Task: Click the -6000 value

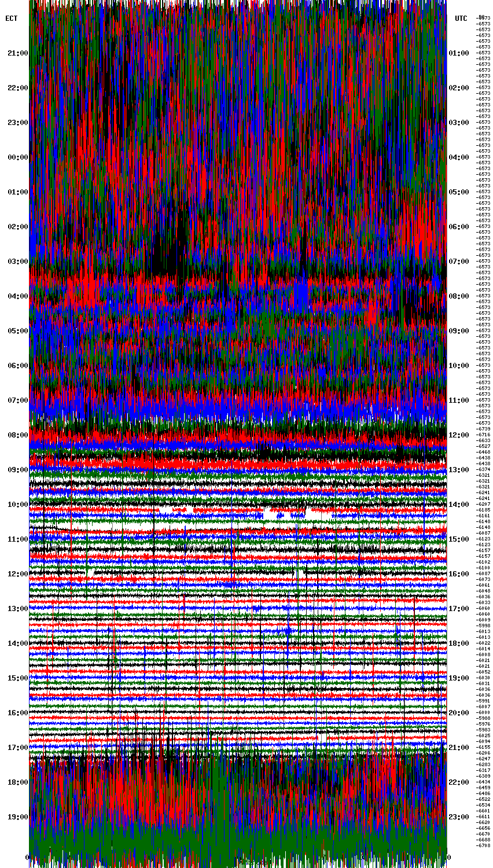Action: point(483,712)
